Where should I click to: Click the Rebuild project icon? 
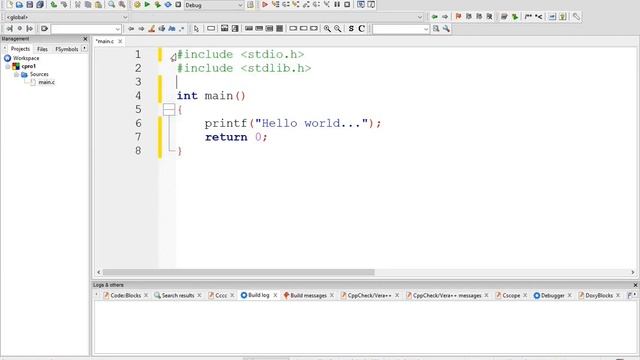click(x=168, y=5)
